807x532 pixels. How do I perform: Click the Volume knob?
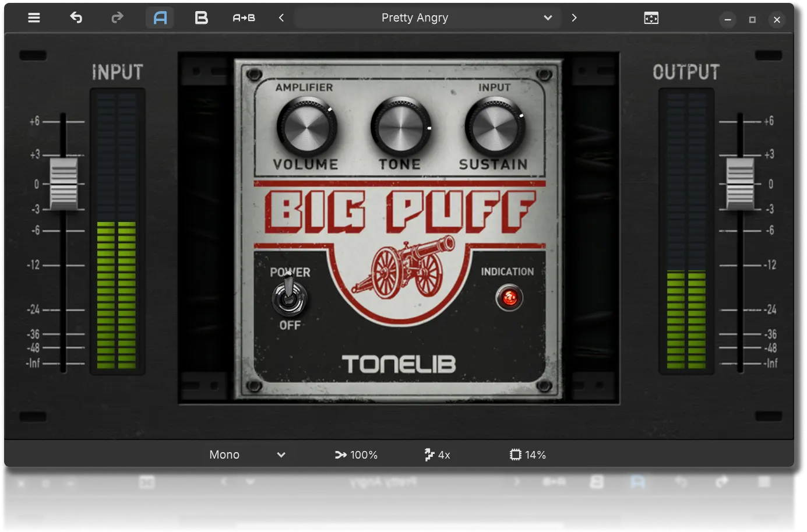tap(306, 128)
